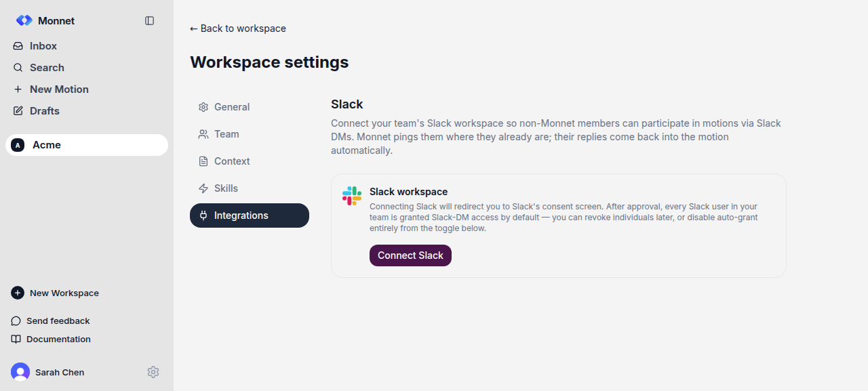Switch to the General settings tab
Image resolution: width=868 pixels, height=391 pixels.
(250, 107)
